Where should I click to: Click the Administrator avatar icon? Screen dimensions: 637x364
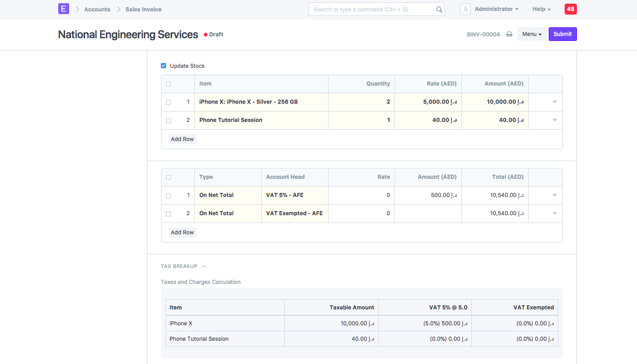tap(465, 9)
